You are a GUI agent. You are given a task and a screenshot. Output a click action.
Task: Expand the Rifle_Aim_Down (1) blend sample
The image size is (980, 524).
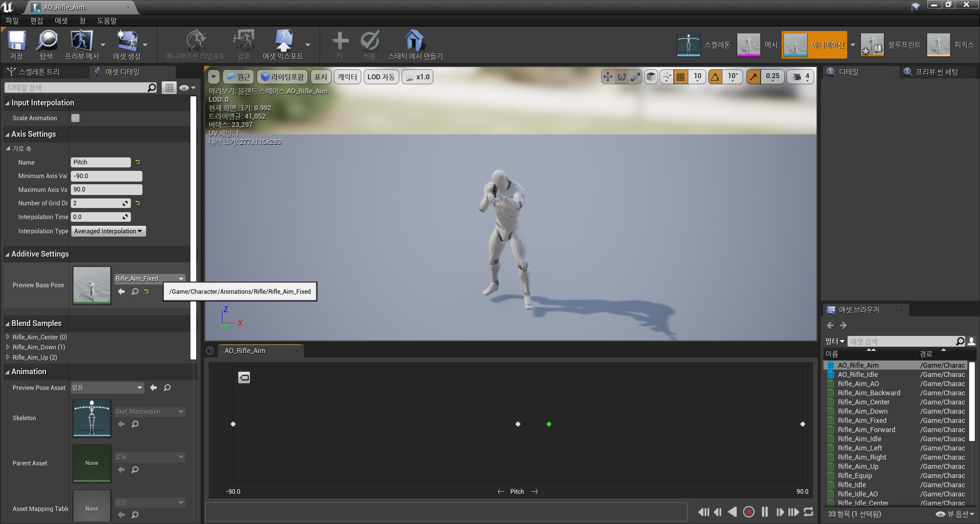pyautogui.click(x=8, y=347)
